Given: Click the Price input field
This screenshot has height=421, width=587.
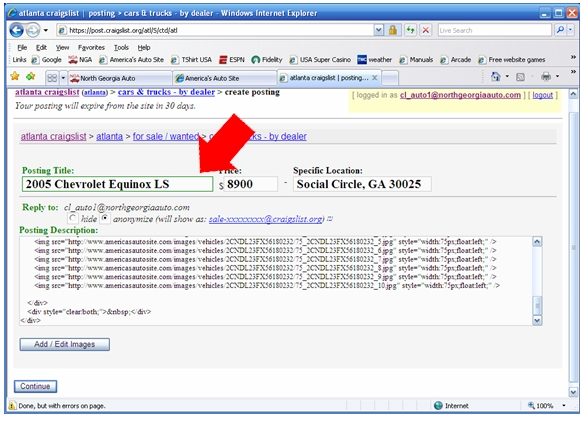Looking at the screenshot, I should [x=251, y=184].
